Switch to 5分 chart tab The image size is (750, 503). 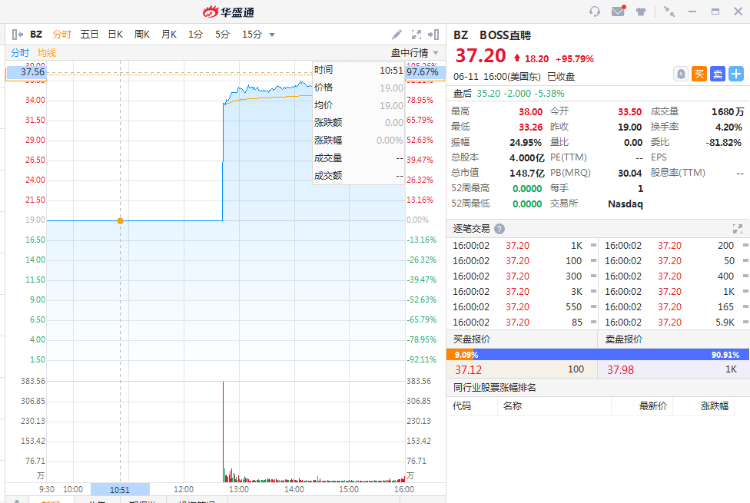pyautogui.click(x=222, y=34)
